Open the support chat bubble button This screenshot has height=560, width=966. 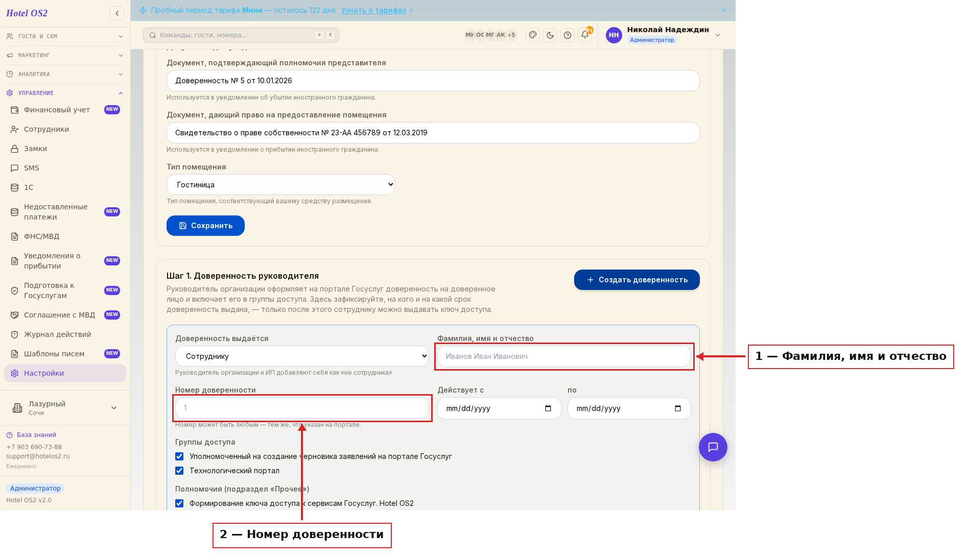tap(713, 447)
